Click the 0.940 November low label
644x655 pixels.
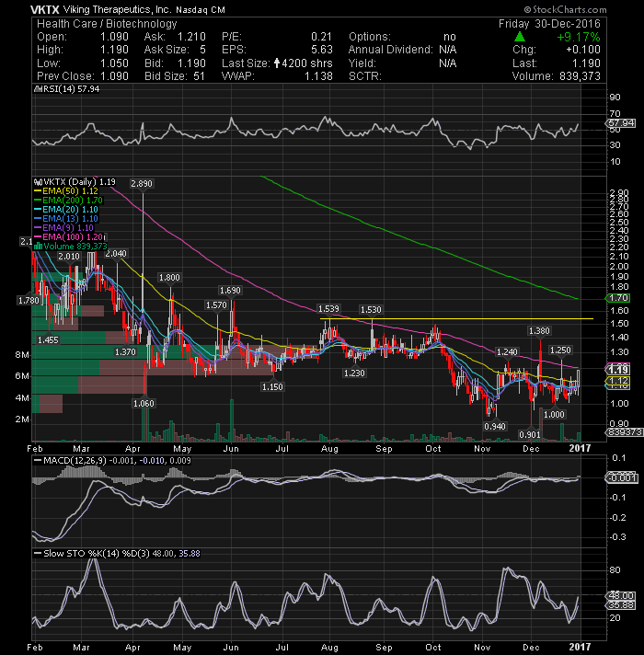pyautogui.click(x=495, y=427)
